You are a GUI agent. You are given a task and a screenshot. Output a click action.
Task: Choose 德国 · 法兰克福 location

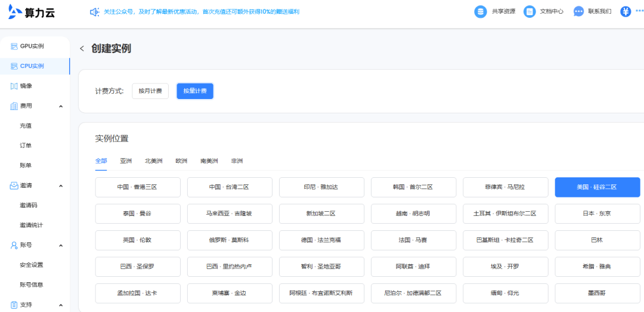pyautogui.click(x=321, y=240)
